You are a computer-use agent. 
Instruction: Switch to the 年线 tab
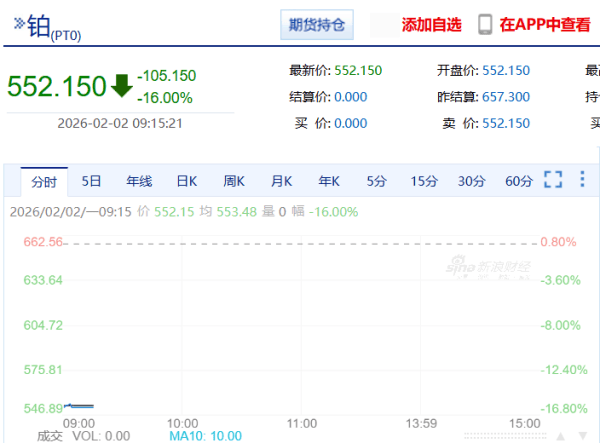coord(139,181)
